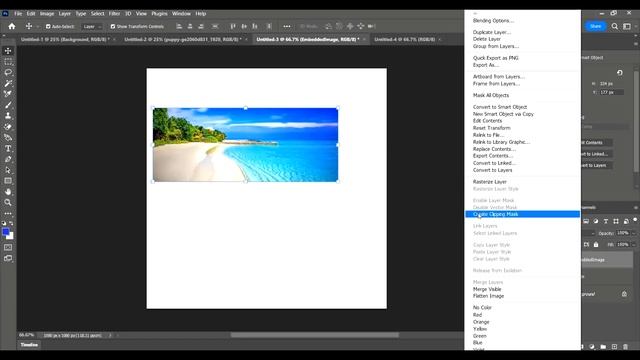Select the Clone Stamp tool
The image size is (640, 360).
(x=8, y=116)
